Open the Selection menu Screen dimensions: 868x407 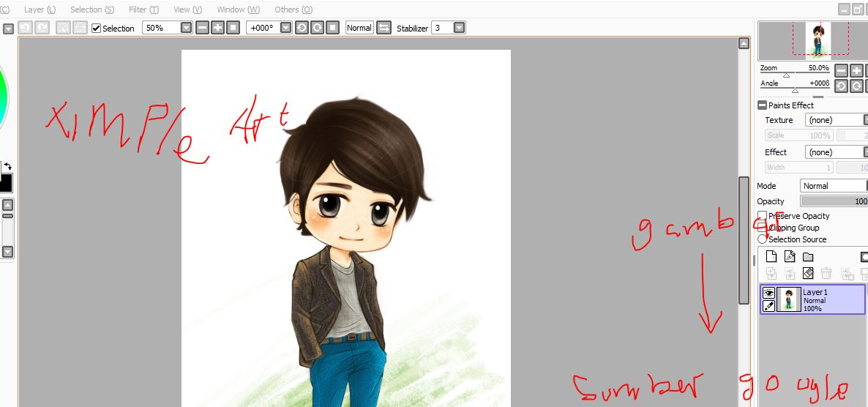[92, 10]
